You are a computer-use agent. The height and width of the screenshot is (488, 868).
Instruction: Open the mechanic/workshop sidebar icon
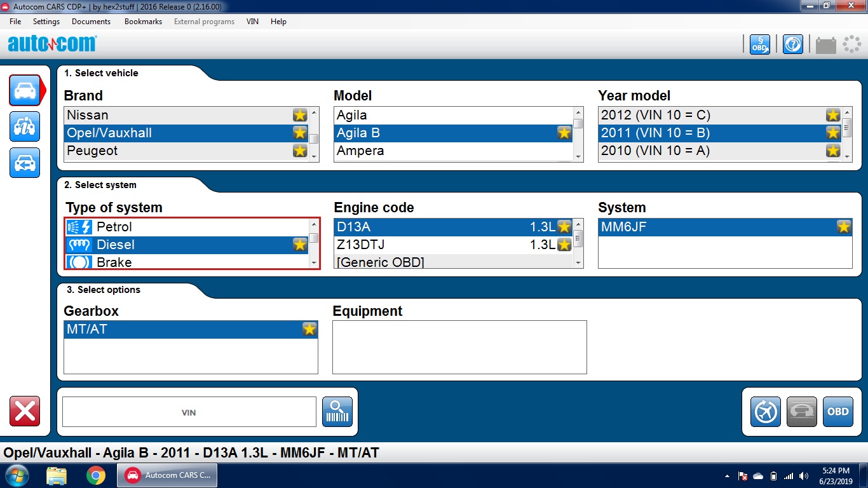[25, 126]
